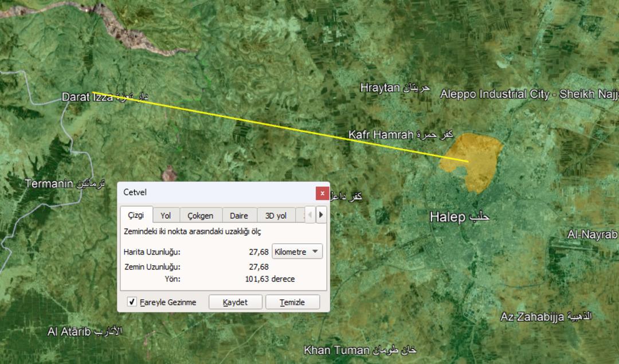Open the Yol tab in the ruler
This screenshot has width=619, height=364.
click(166, 216)
